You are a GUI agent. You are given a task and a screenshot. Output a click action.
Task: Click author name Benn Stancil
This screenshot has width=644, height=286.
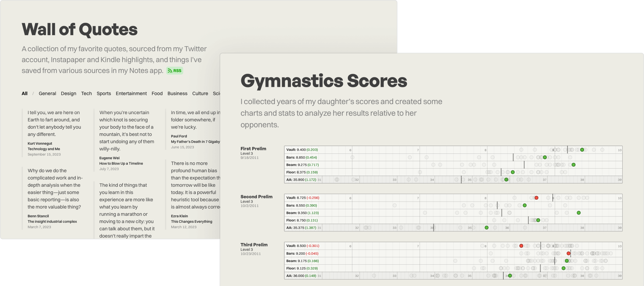click(x=38, y=216)
